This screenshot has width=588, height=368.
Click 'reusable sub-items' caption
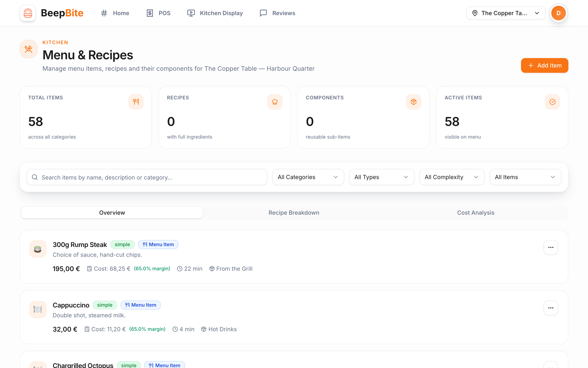point(328,137)
